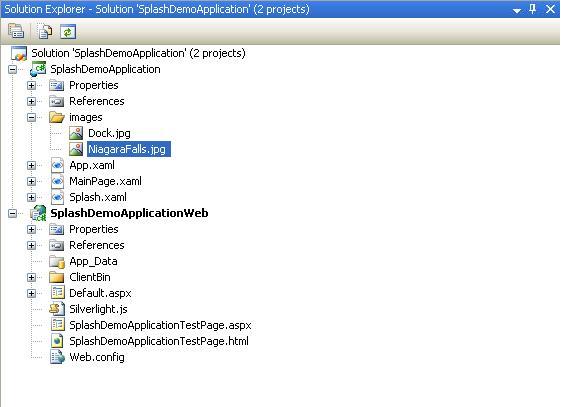
Task: Select Properties text under SplashDemoApplicationWeb
Action: tap(94, 230)
